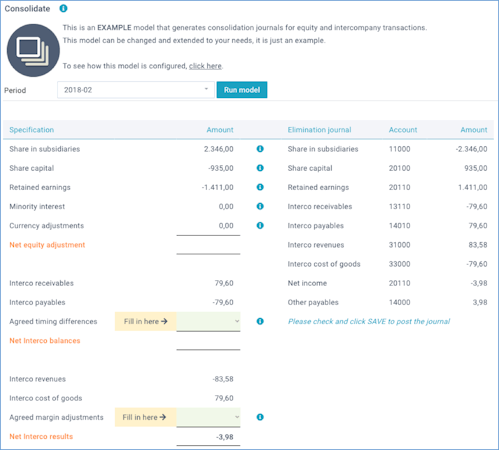Click the Run model button
The width and height of the screenshot is (499, 450).
coord(242,90)
